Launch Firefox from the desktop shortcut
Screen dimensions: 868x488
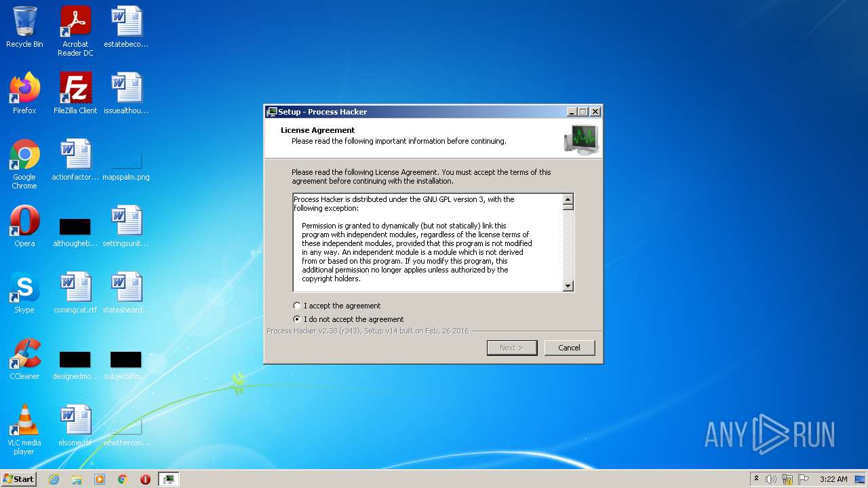tap(24, 93)
